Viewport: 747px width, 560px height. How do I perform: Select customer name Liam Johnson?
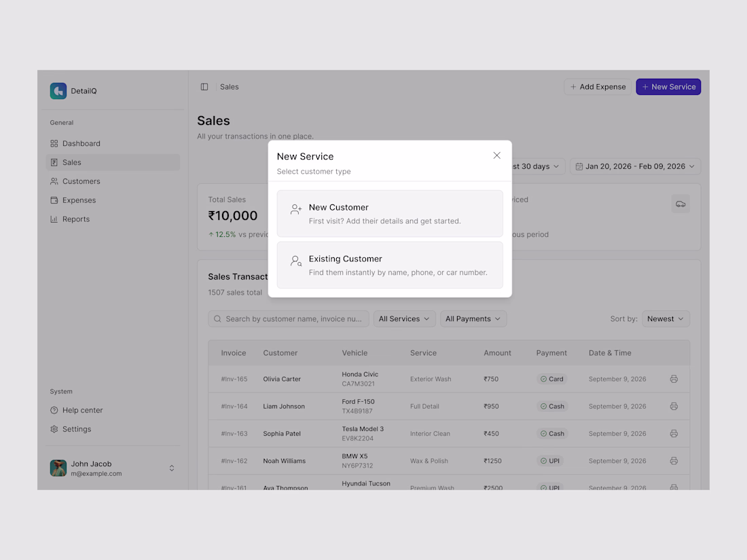coord(284,406)
